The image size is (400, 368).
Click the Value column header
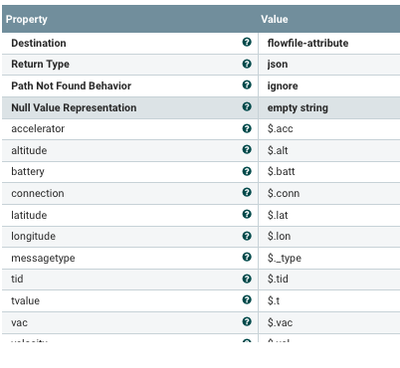pyautogui.click(x=329, y=19)
